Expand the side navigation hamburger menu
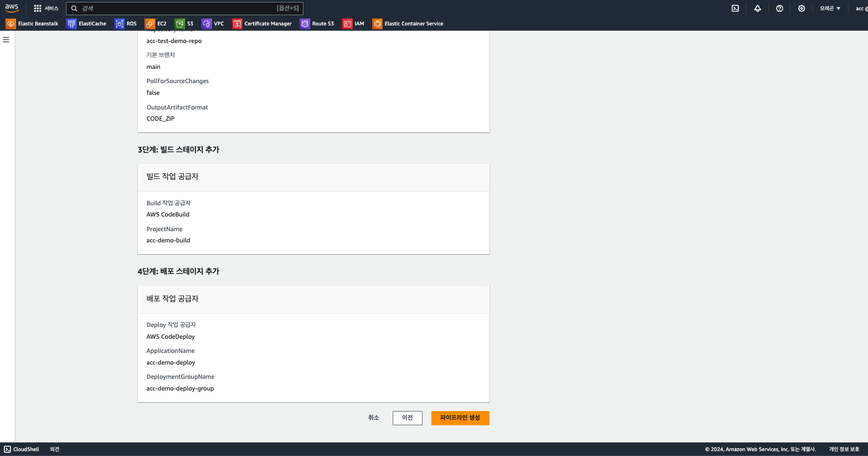Image resolution: width=868 pixels, height=456 pixels. 6,40
